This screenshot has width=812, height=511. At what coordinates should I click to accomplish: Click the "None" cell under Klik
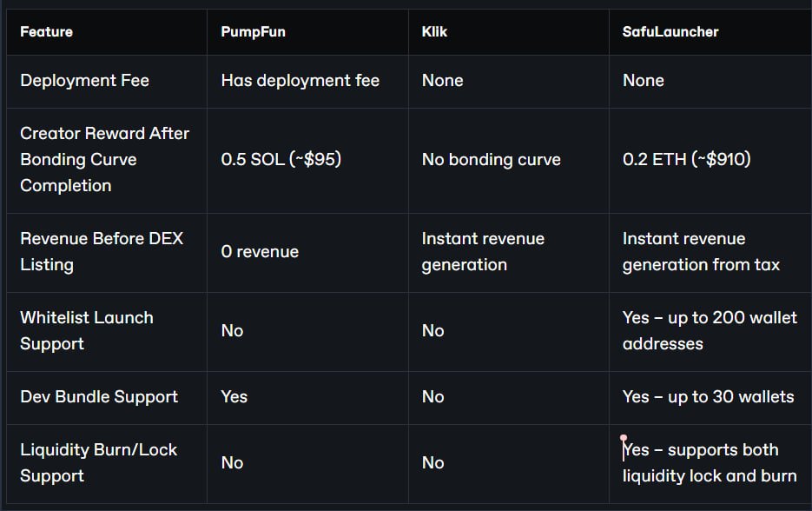click(443, 80)
